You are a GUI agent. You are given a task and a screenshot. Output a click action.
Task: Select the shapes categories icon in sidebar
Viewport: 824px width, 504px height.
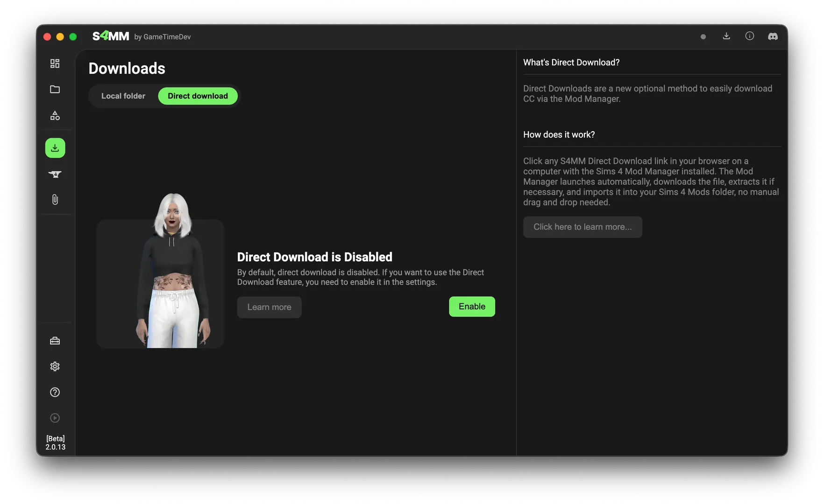pyautogui.click(x=55, y=115)
